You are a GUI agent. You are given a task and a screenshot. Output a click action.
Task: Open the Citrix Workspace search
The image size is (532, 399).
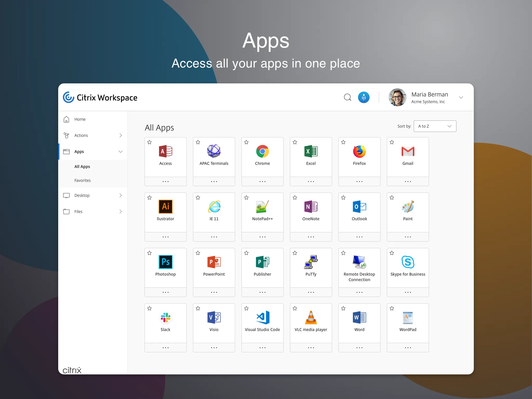pos(347,97)
